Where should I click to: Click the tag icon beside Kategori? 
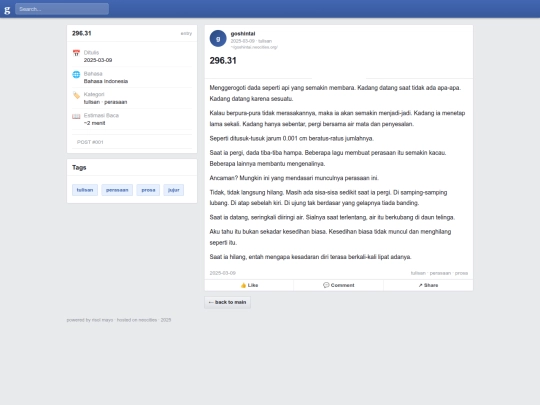[76, 95]
